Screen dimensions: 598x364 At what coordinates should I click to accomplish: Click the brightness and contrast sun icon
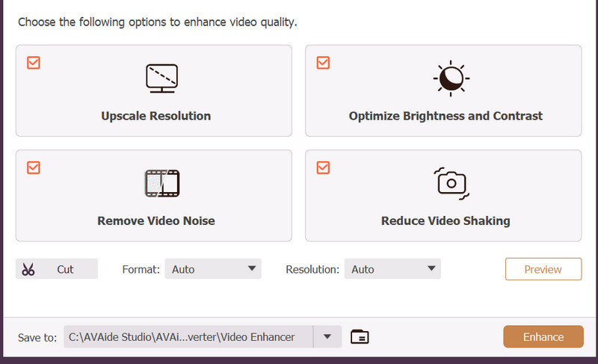pos(451,78)
